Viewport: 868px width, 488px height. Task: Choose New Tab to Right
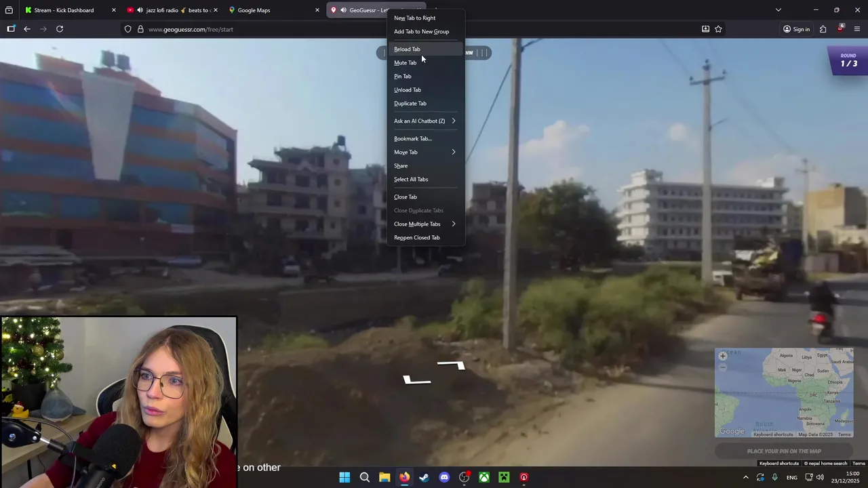[426, 18]
